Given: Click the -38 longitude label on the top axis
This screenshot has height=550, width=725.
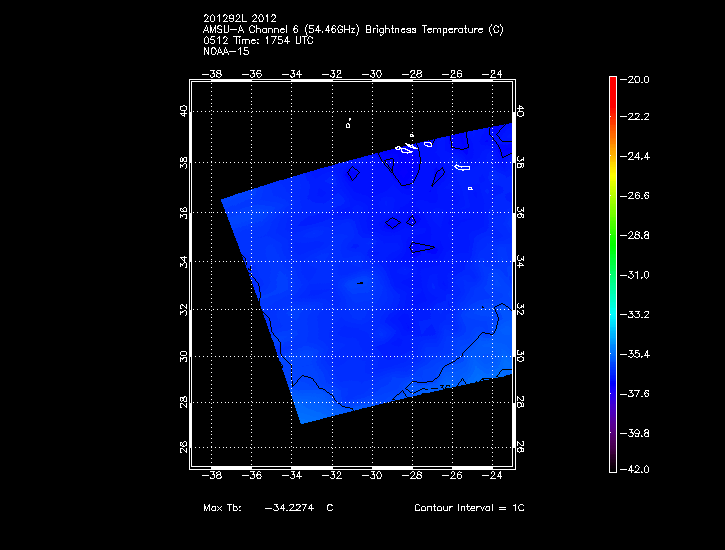Looking at the screenshot, I should [212, 73].
